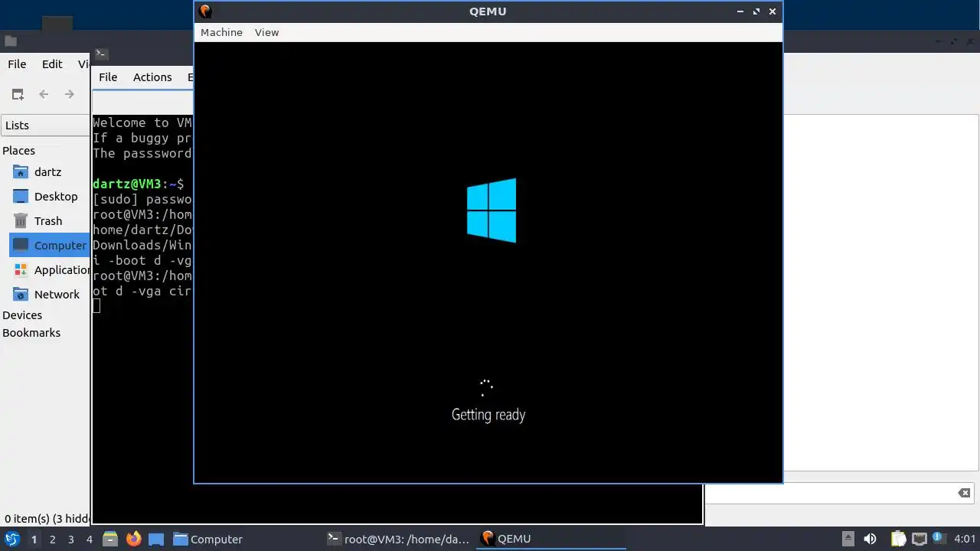Open network connection tray icon
The height and width of the screenshot is (551, 980).
(x=919, y=539)
